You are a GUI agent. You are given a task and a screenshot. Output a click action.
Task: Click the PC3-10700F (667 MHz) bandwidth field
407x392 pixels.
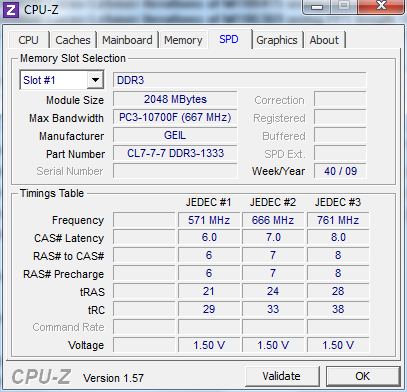coord(175,117)
